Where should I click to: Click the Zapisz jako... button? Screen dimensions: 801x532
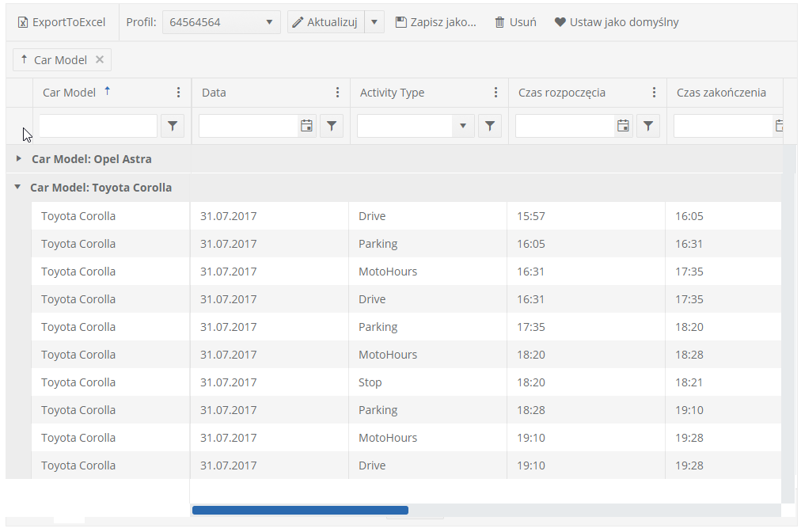pyautogui.click(x=436, y=22)
